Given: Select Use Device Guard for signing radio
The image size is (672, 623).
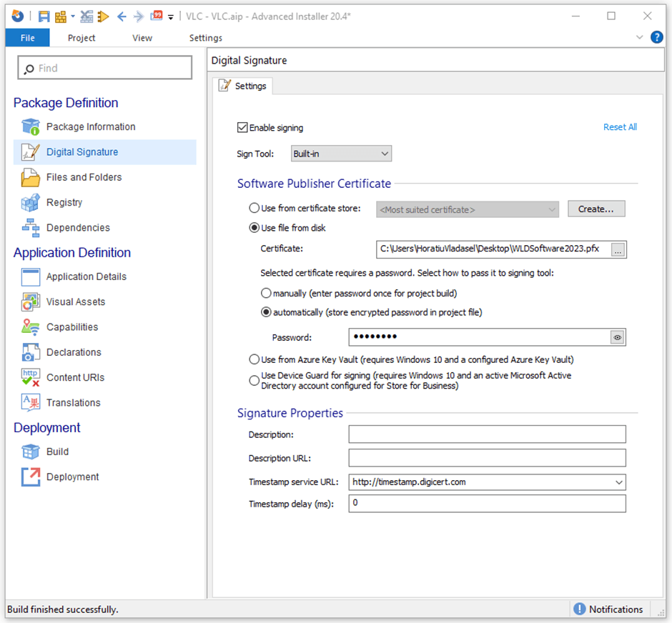Looking at the screenshot, I should (254, 380).
